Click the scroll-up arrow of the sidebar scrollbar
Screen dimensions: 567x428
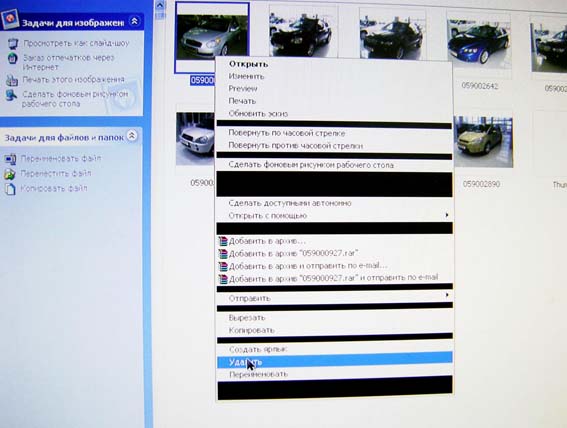159,5
